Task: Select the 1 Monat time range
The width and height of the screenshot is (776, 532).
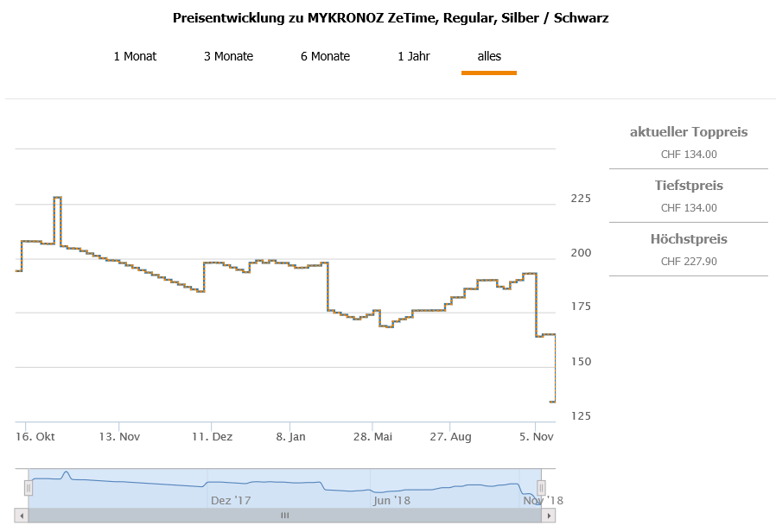Action: (x=135, y=56)
